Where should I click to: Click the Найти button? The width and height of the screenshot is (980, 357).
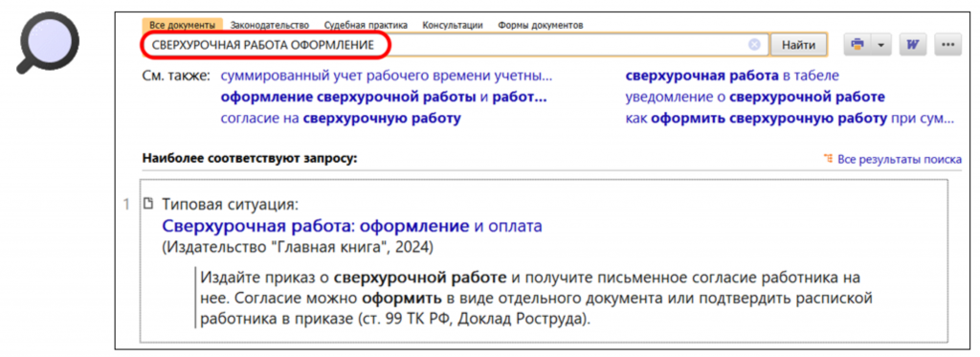coord(798,45)
